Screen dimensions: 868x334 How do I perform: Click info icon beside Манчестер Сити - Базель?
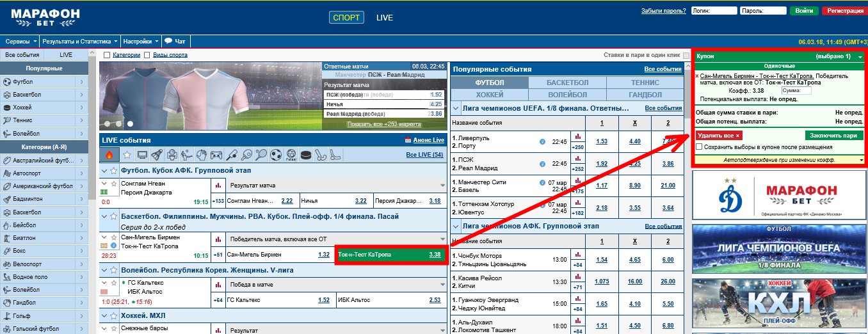pyautogui.click(x=542, y=182)
